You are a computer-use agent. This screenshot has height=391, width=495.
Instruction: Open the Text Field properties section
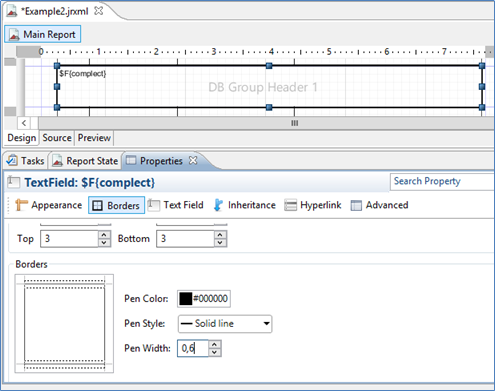(176, 205)
